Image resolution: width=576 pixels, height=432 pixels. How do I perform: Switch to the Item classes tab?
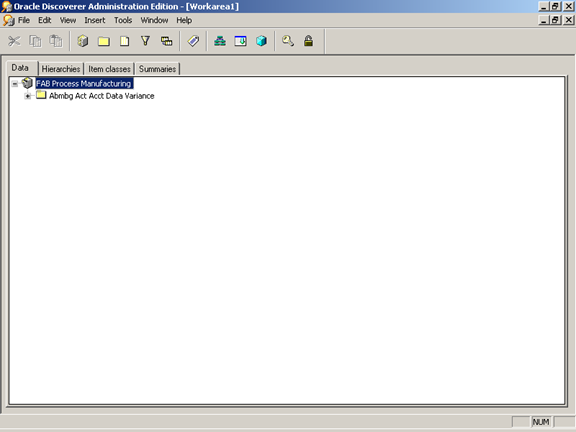109,69
